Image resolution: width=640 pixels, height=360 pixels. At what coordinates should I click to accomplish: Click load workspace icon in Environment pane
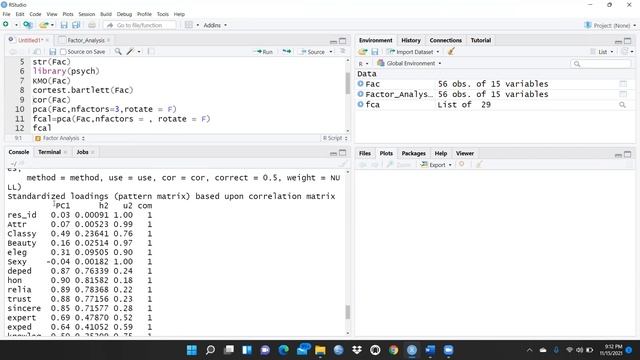(x=362, y=52)
